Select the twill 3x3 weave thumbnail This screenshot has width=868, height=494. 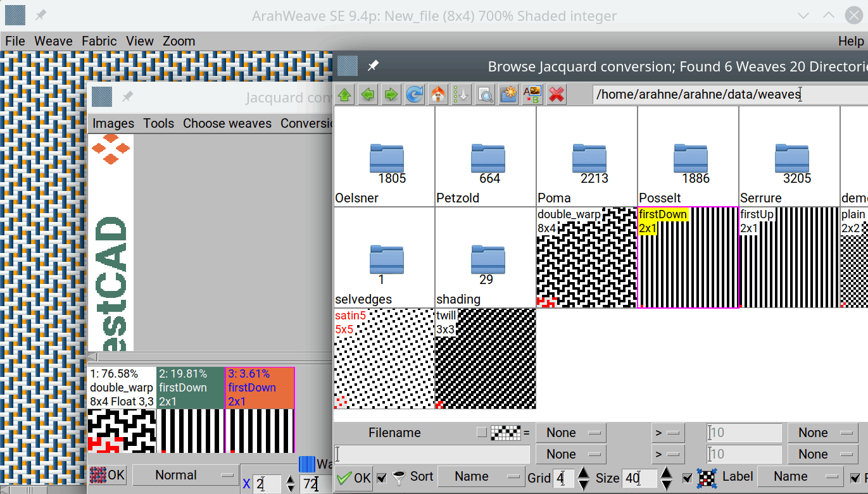click(486, 359)
